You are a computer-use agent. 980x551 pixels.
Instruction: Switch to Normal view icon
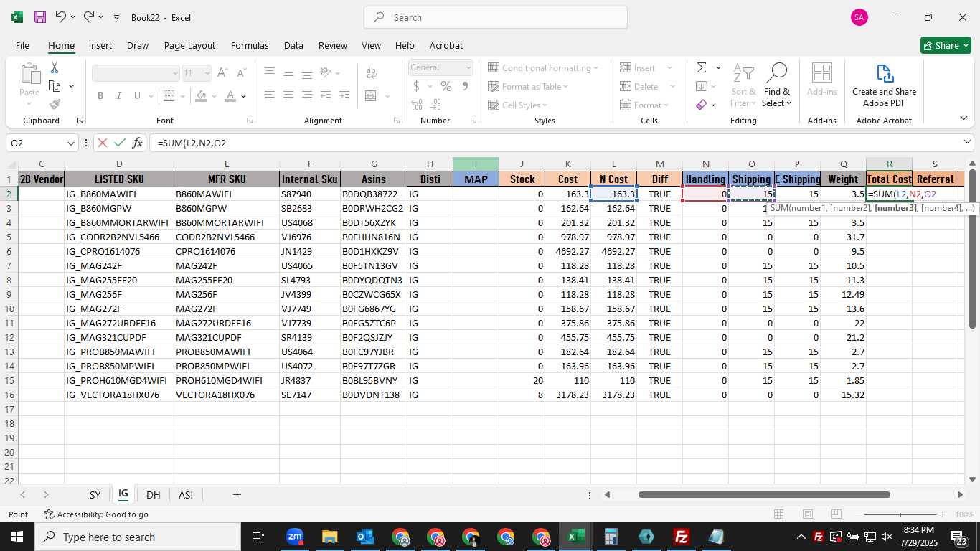click(778, 514)
